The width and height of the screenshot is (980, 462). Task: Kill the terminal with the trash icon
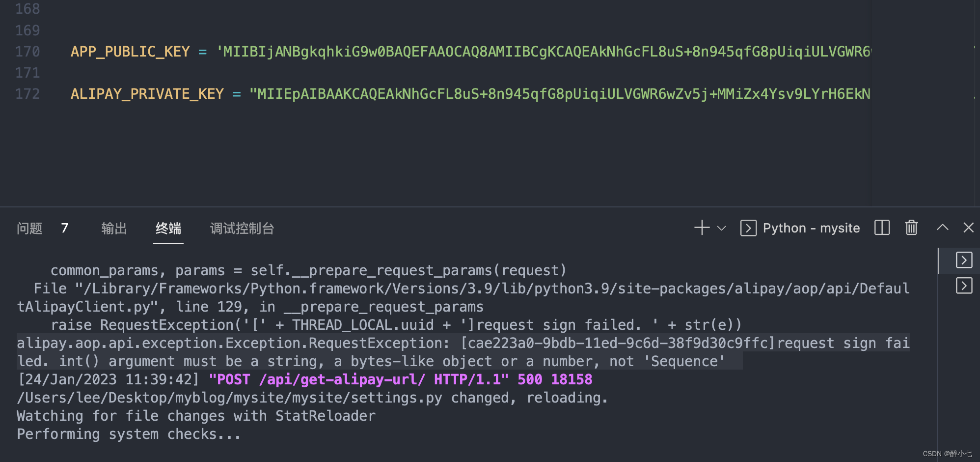point(911,228)
